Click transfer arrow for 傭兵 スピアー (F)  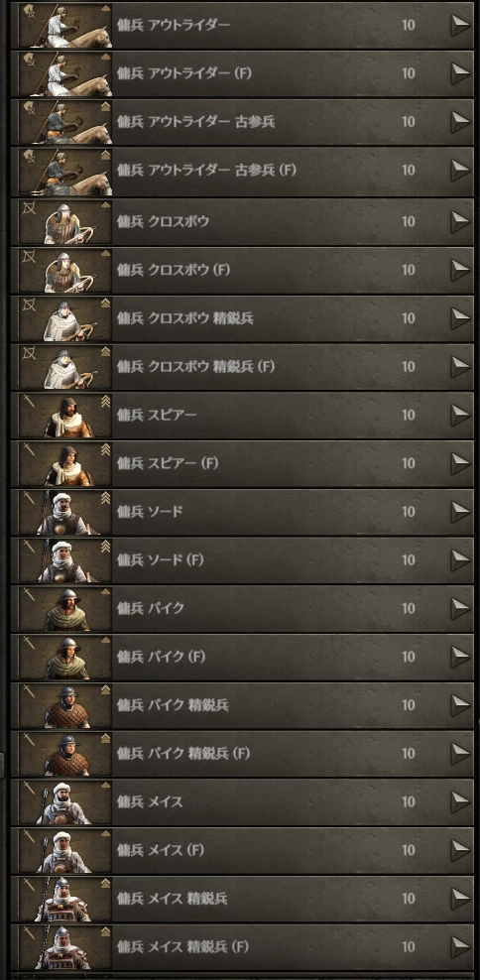460,463
